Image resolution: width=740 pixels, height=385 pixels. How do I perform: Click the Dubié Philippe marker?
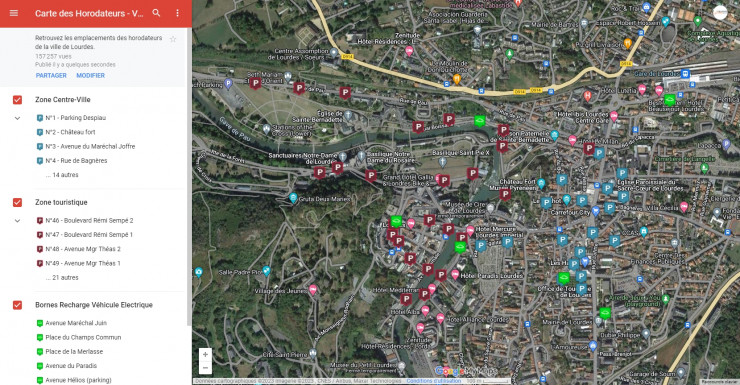[646, 334]
